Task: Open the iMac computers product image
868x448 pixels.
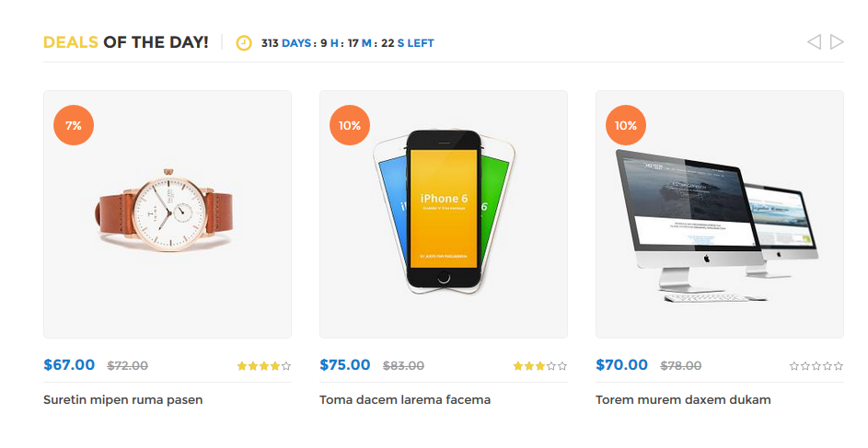Action: 718,225
